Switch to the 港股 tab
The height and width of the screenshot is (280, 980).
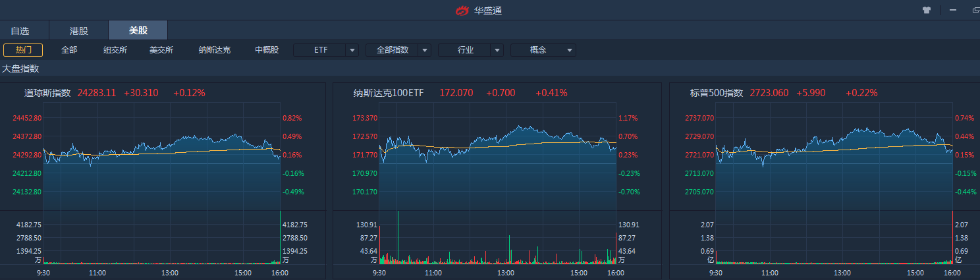[x=78, y=31]
